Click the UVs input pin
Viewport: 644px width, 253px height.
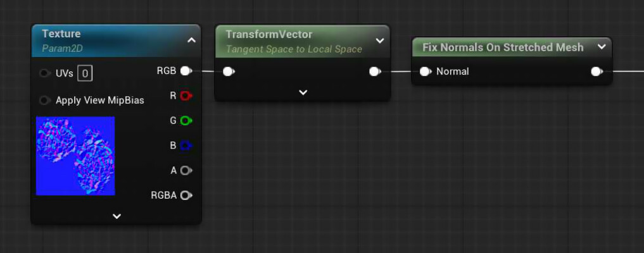pyautogui.click(x=45, y=73)
